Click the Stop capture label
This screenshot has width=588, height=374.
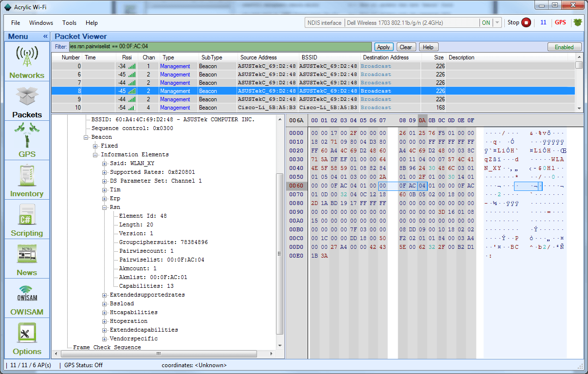tap(514, 22)
